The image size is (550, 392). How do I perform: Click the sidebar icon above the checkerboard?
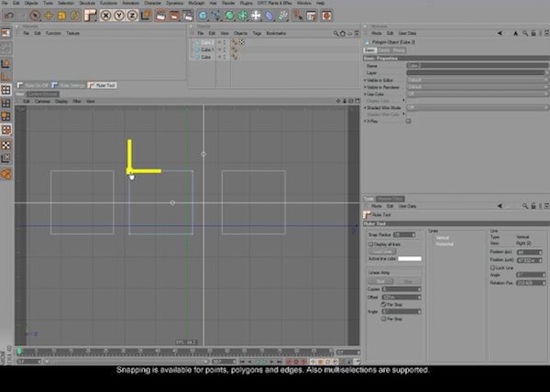point(6,130)
